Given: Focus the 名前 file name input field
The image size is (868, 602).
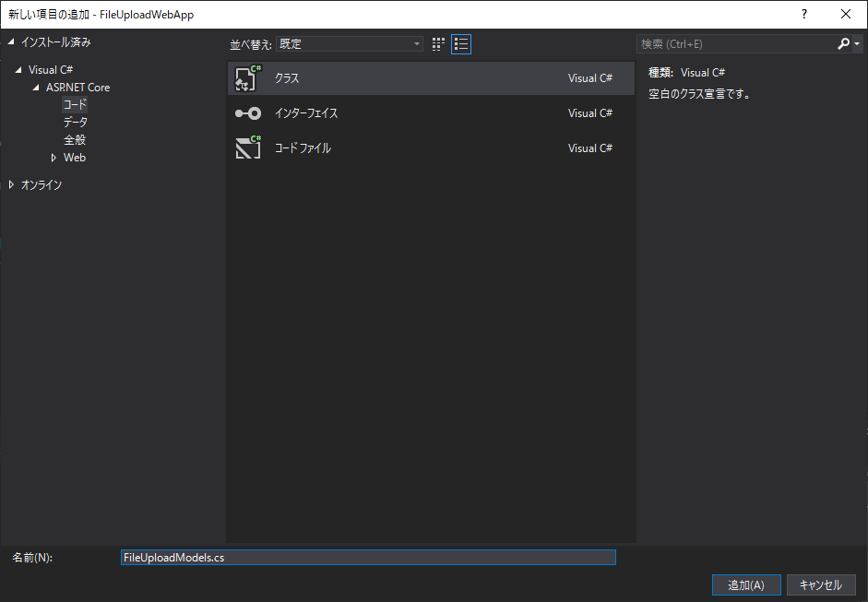Looking at the screenshot, I should tap(368, 557).
